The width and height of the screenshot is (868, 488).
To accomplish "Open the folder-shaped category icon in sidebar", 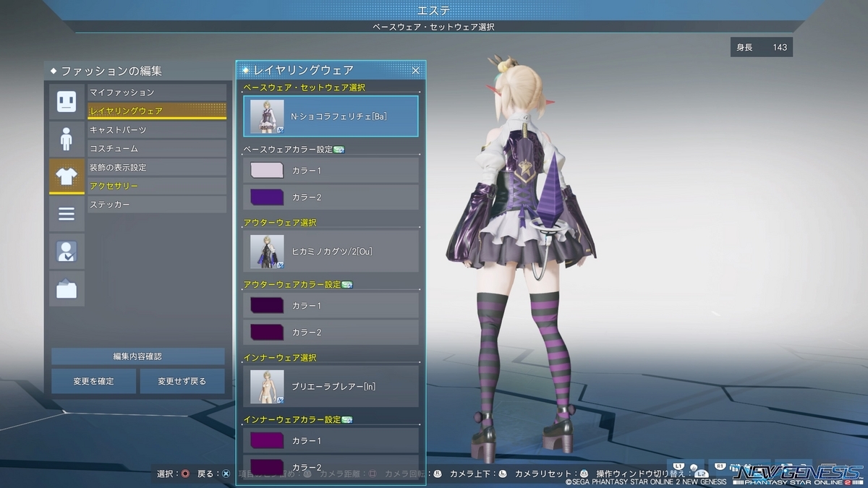I will (x=67, y=288).
